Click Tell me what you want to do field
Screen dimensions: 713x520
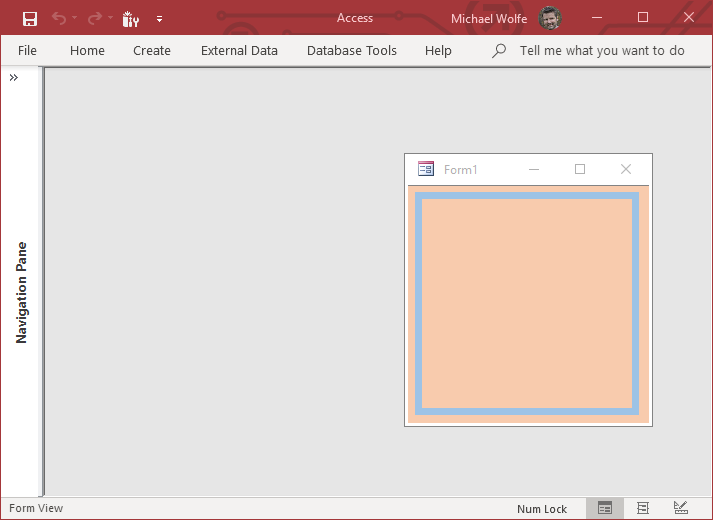click(x=602, y=50)
